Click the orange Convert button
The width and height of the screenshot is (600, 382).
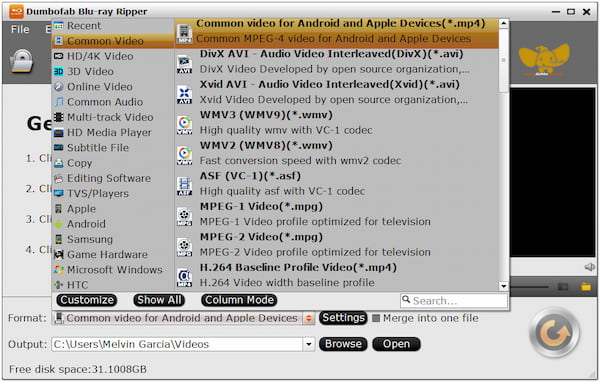click(x=554, y=332)
